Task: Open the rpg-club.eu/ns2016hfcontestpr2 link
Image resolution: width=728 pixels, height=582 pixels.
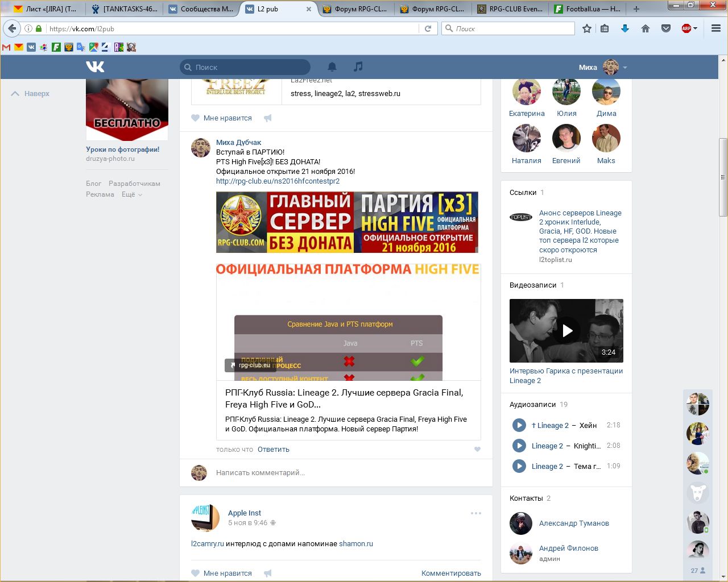Action: 278,181
